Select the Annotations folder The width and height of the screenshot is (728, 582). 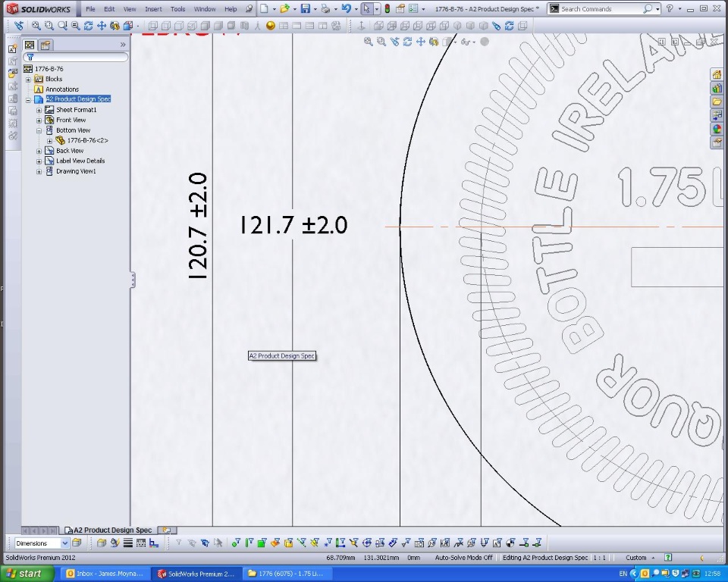[x=61, y=89]
